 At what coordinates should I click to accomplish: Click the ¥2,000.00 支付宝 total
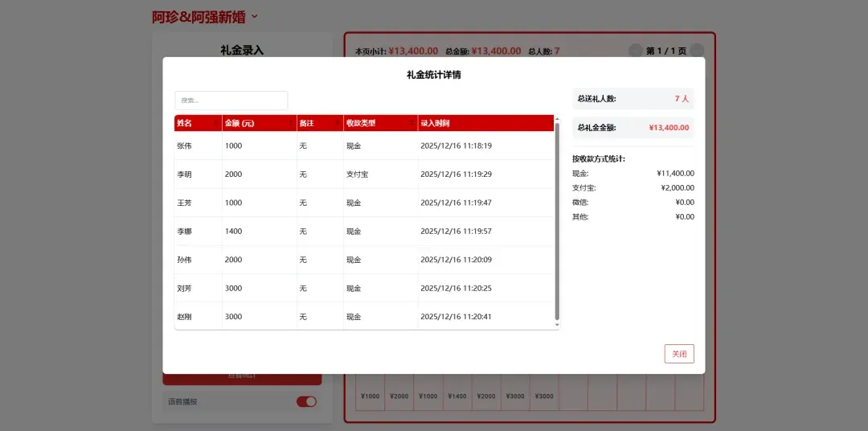(x=678, y=188)
